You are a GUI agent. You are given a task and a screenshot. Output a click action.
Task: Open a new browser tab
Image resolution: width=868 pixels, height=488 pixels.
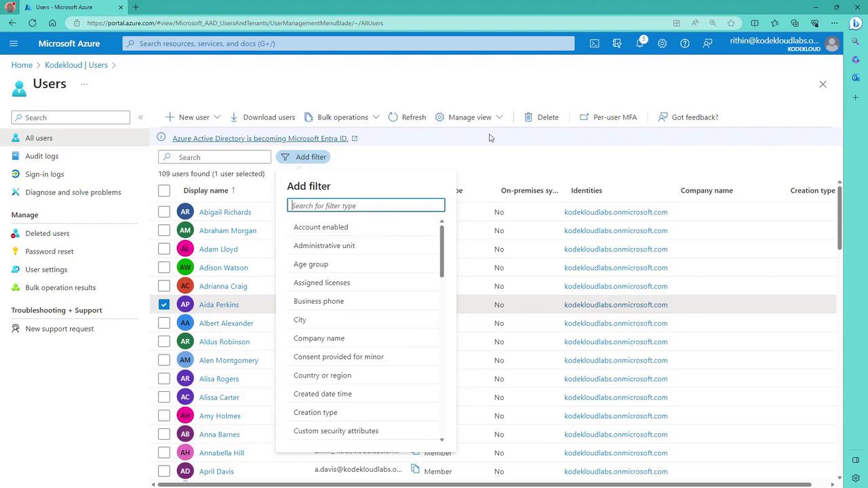136,7
